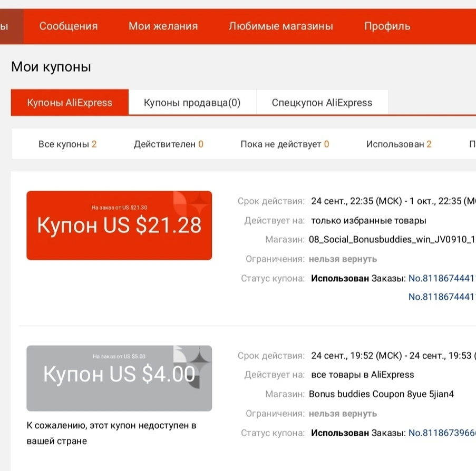Click the red Купон US $21.28 card

119,225
